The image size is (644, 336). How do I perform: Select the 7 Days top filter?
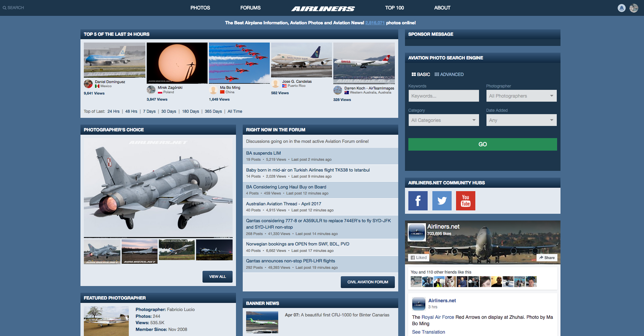pyautogui.click(x=149, y=111)
